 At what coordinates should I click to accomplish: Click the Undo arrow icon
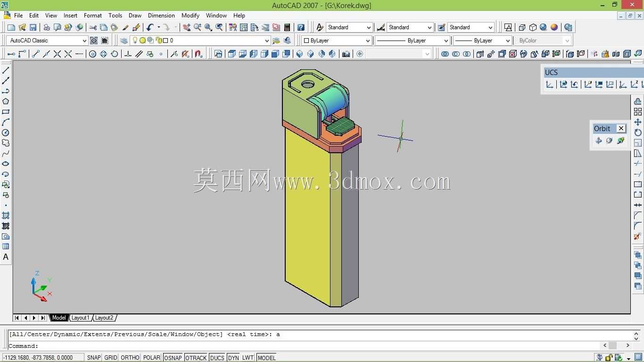click(150, 27)
